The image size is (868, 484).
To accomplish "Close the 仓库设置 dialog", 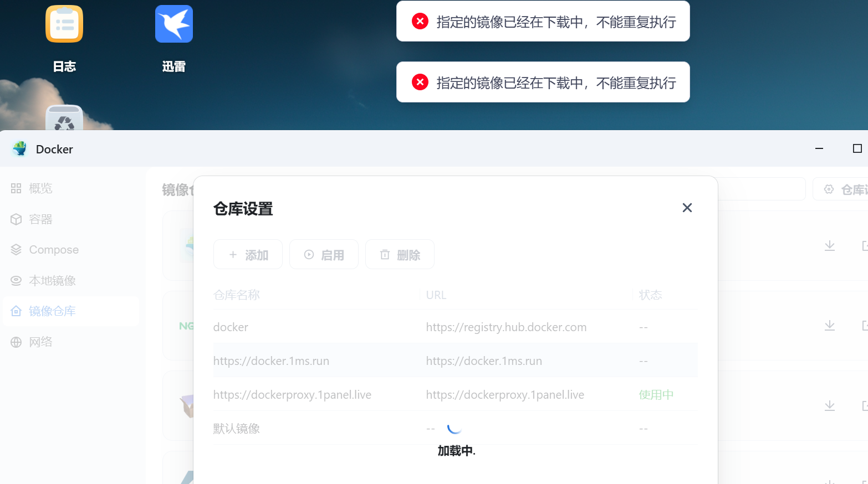I will click(x=687, y=208).
